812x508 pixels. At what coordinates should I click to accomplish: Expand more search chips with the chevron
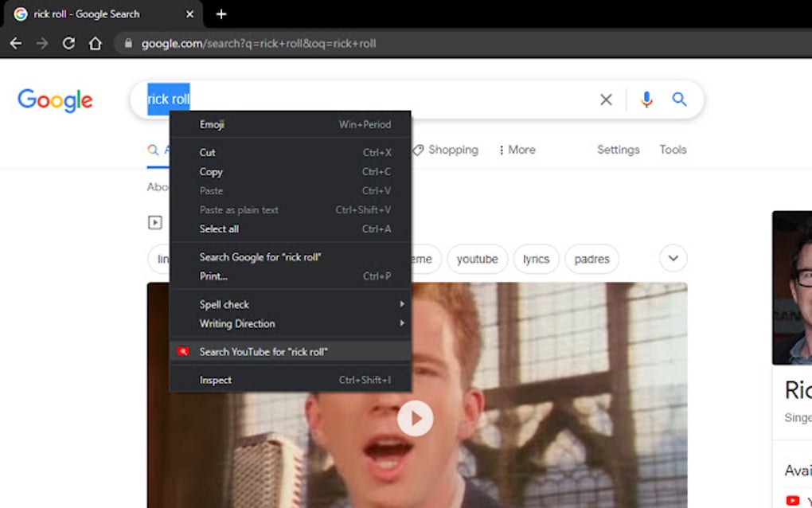tap(672, 259)
